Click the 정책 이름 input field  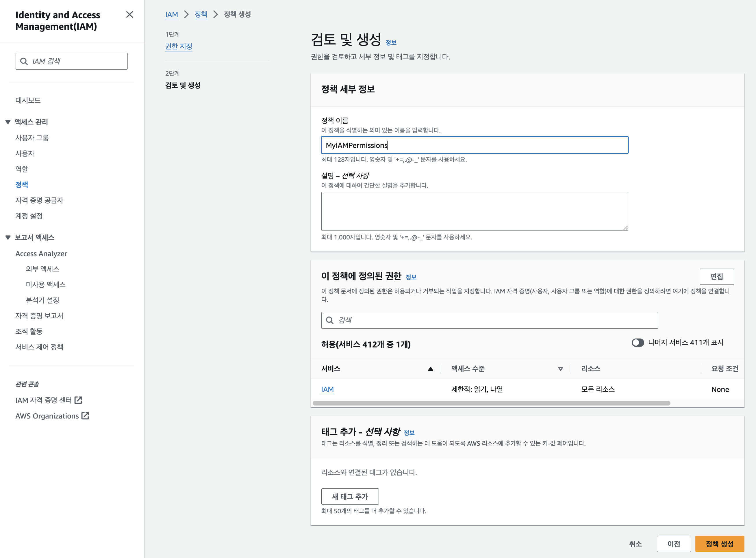[474, 145]
